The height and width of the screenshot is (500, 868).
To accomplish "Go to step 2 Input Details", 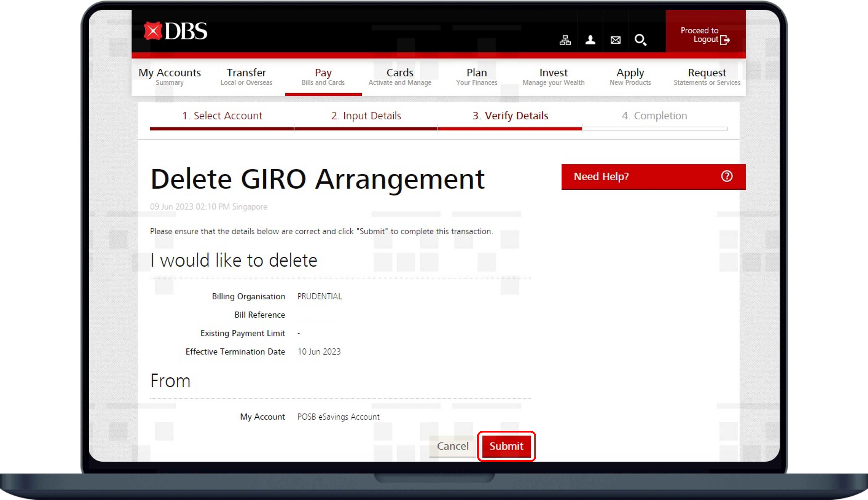I will (366, 116).
